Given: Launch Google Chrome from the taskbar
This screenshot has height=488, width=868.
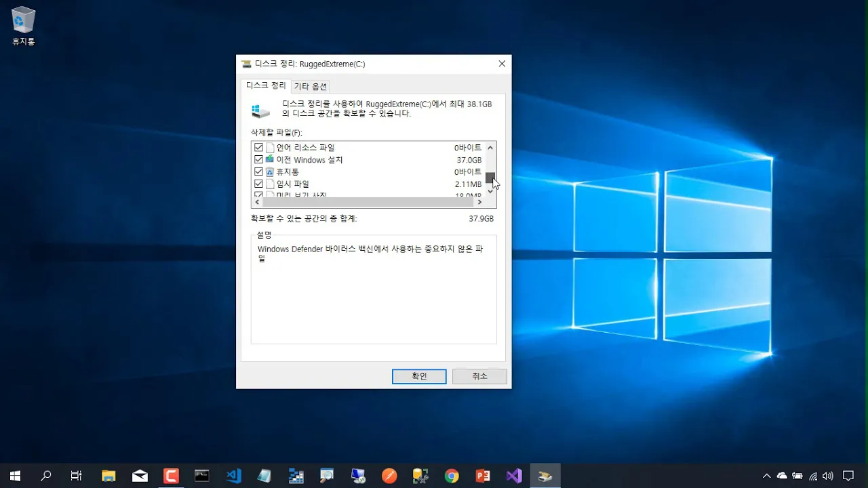Looking at the screenshot, I should [x=452, y=476].
